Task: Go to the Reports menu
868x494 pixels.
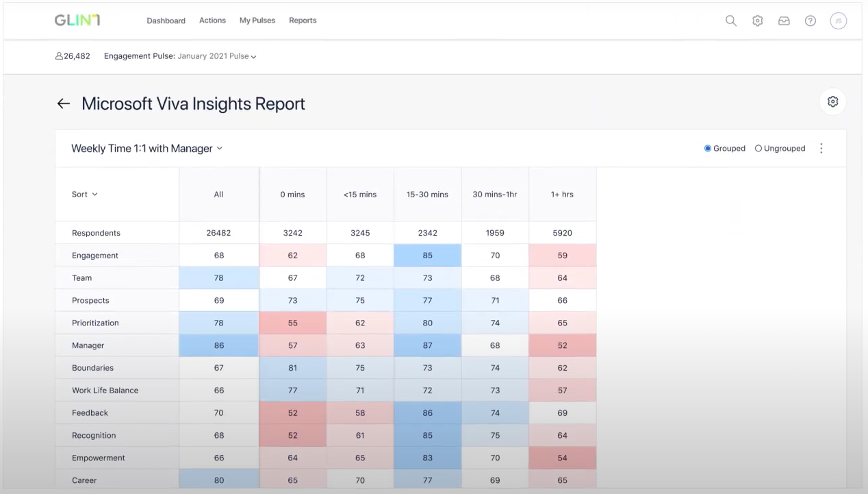Action: [x=303, y=21]
